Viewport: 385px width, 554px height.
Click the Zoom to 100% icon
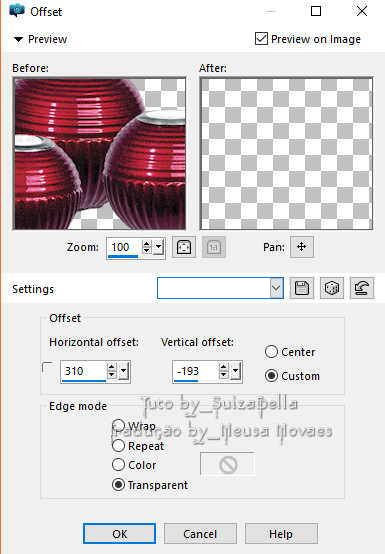tap(214, 247)
